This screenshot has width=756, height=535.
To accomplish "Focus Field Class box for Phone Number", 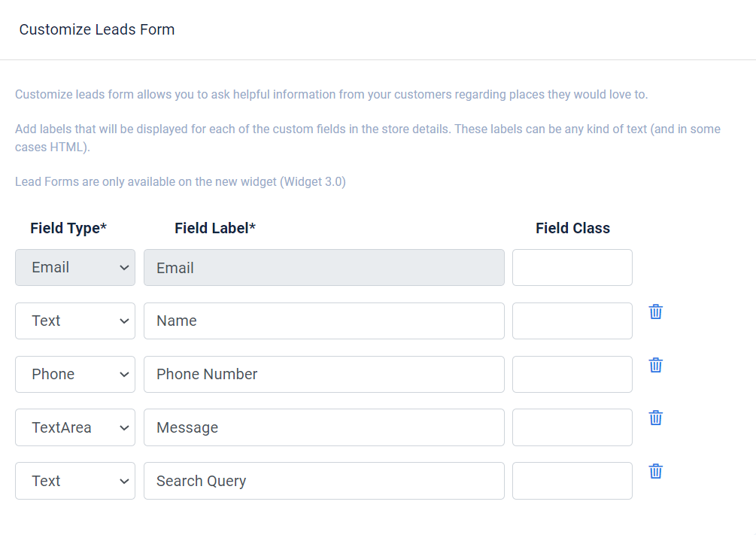I will 572,375.
